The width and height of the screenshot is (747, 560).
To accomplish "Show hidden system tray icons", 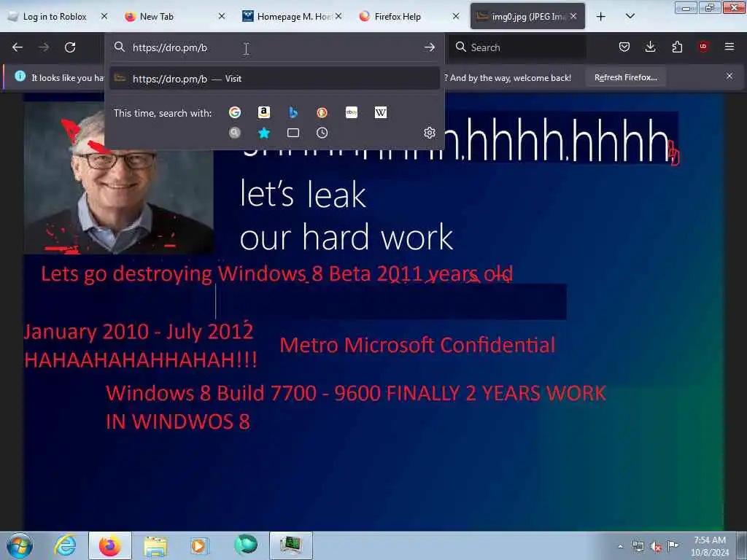I will pyautogui.click(x=620, y=547).
